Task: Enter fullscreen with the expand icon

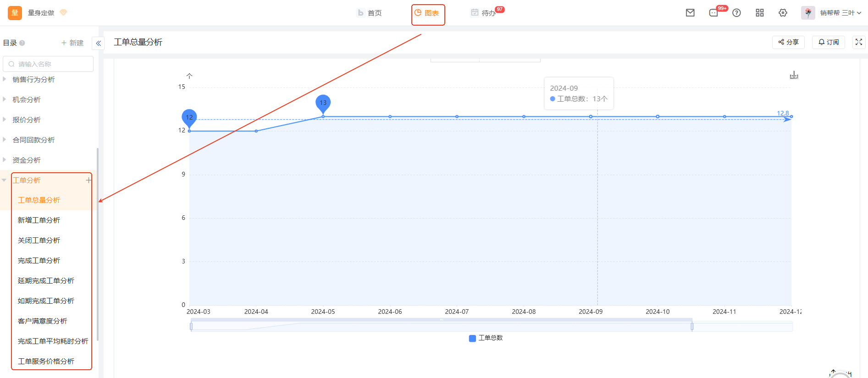Action: 858,42
